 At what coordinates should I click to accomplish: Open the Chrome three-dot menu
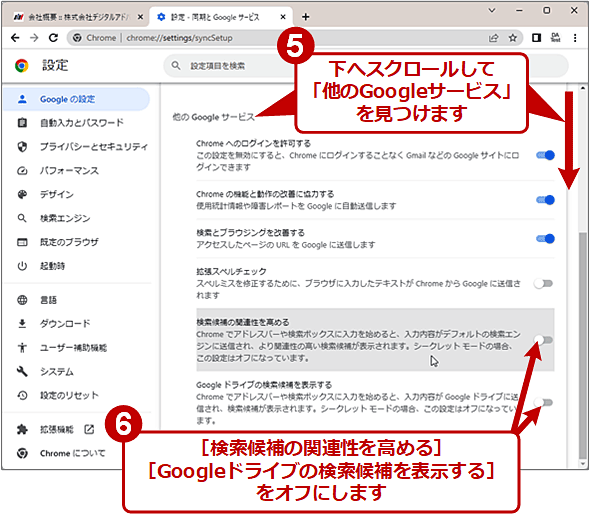coord(575,38)
